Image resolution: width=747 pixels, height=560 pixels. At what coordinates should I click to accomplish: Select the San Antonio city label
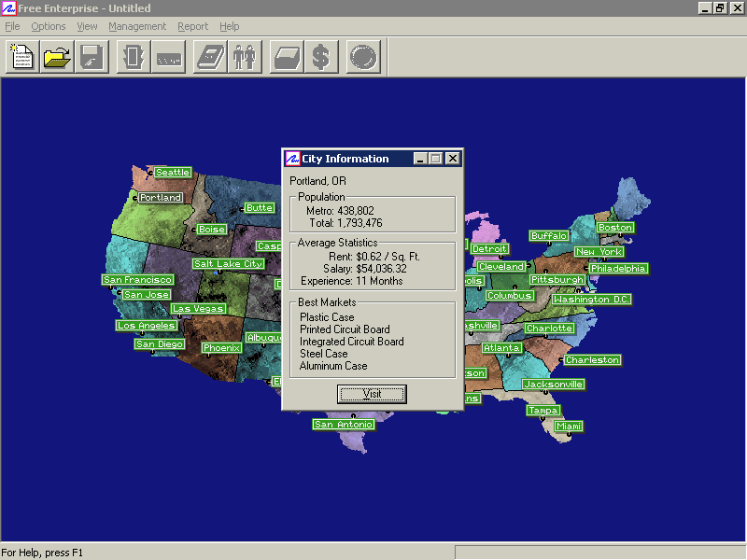point(344,425)
